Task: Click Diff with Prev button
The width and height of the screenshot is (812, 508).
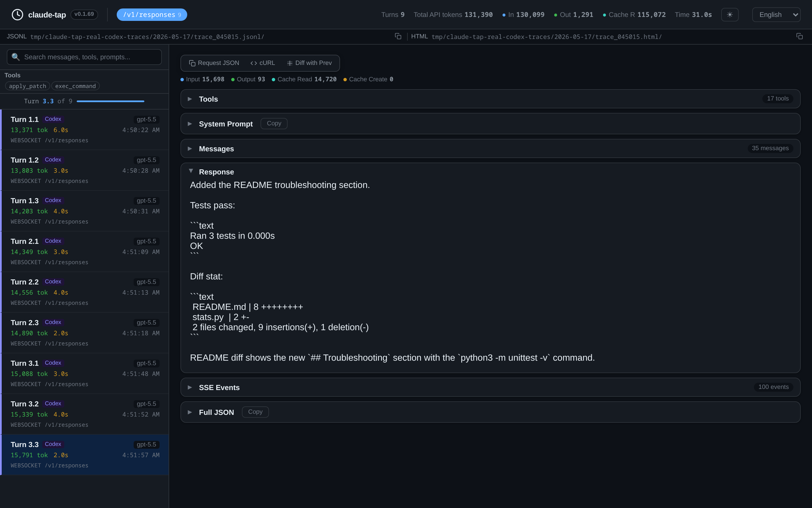Action: (309, 63)
